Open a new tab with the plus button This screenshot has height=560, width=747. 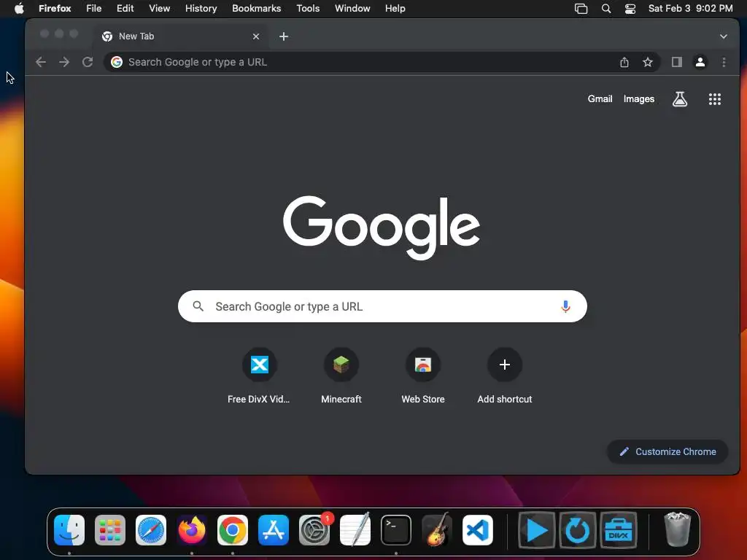[284, 36]
